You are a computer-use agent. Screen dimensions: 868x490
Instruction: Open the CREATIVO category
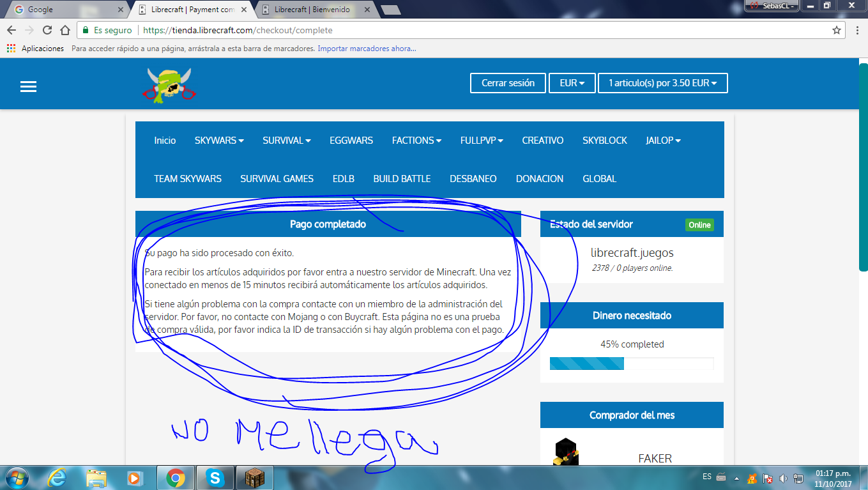click(543, 141)
